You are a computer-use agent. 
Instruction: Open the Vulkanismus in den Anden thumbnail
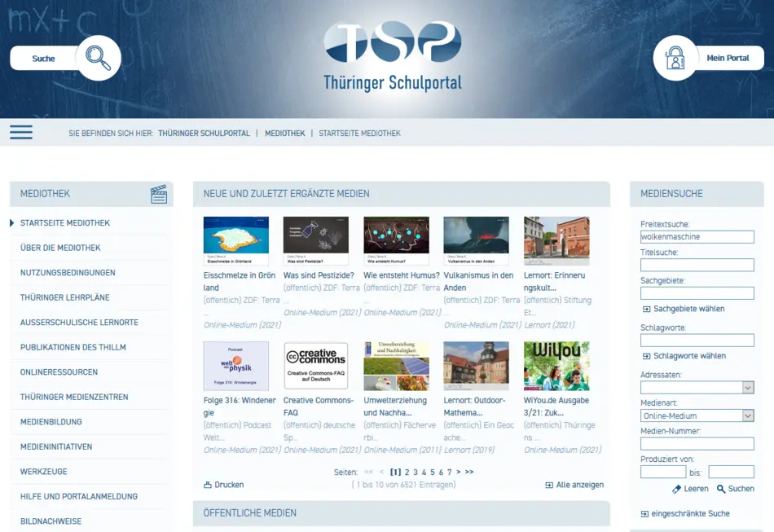476,241
